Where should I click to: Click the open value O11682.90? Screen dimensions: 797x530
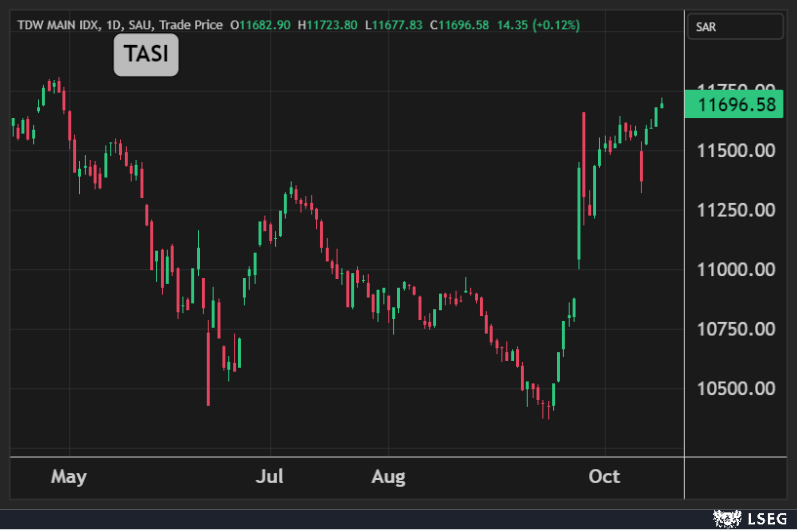click(264, 23)
